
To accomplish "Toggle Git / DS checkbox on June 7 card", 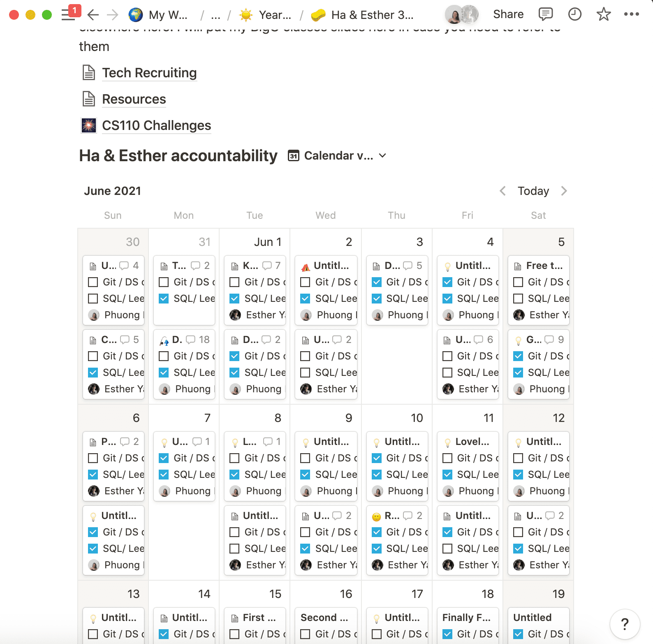I will tap(164, 458).
